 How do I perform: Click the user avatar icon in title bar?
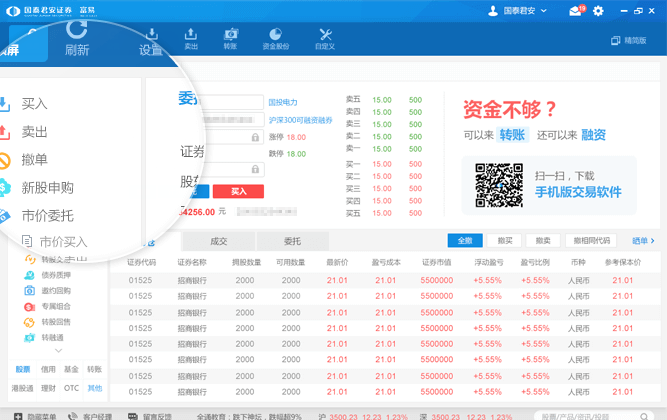(x=493, y=11)
